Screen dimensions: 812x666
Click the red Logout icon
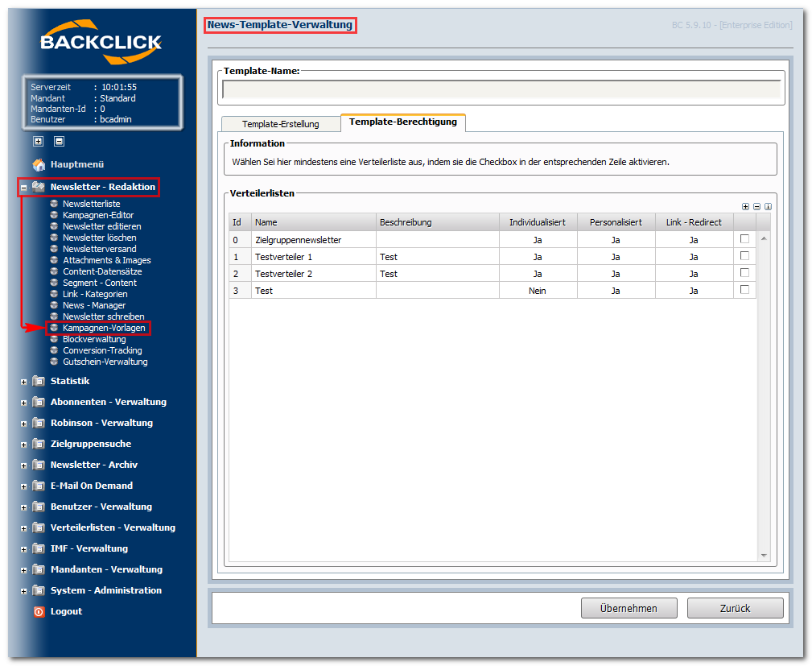pos(39,611)
